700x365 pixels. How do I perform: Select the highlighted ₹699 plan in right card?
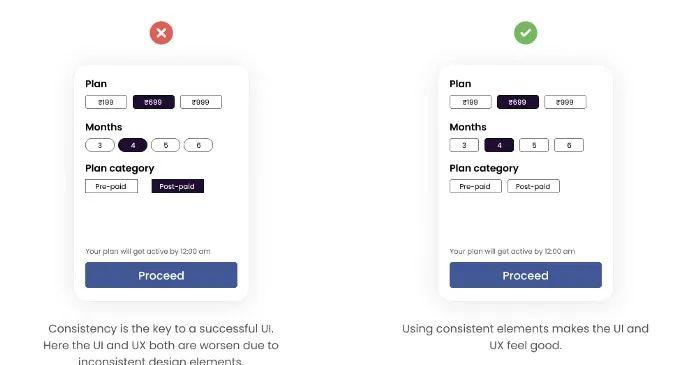[x=518, y=102]
